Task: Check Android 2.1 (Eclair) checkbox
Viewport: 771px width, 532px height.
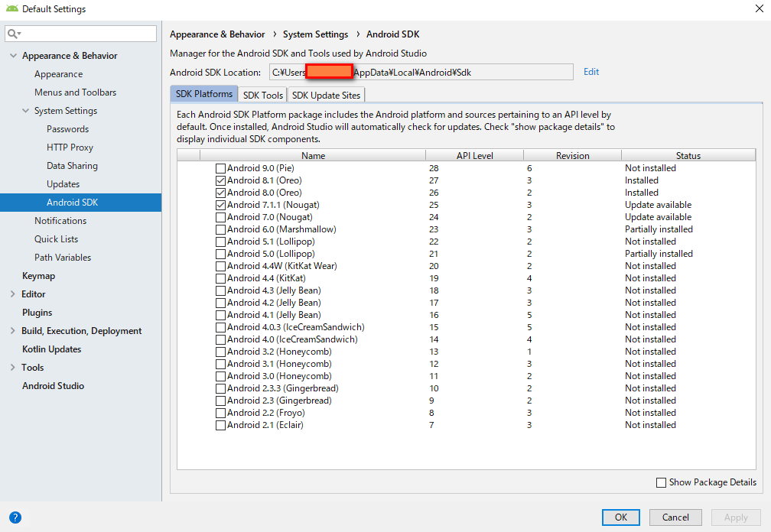Action: [x=220, y=426]
